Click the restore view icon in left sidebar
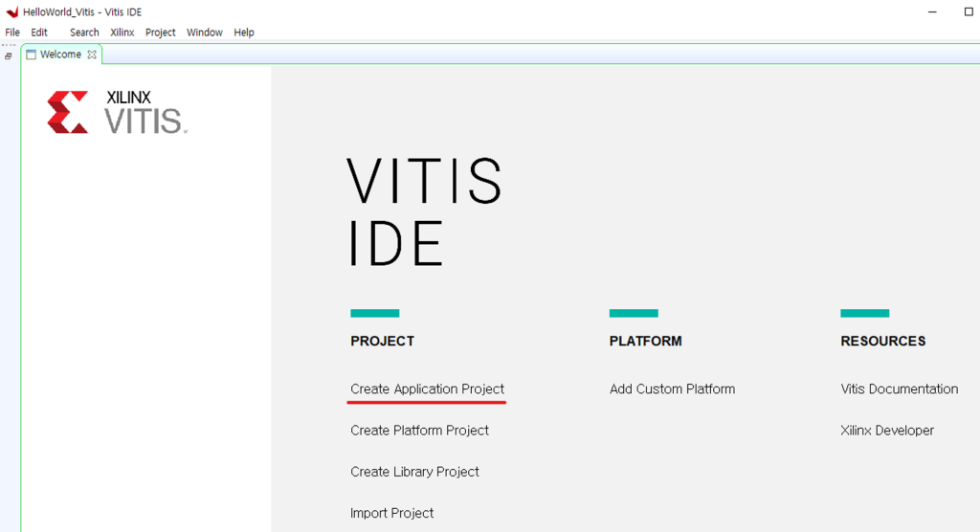This screenshot has width=980, height=532. click(x=8, y=56)
